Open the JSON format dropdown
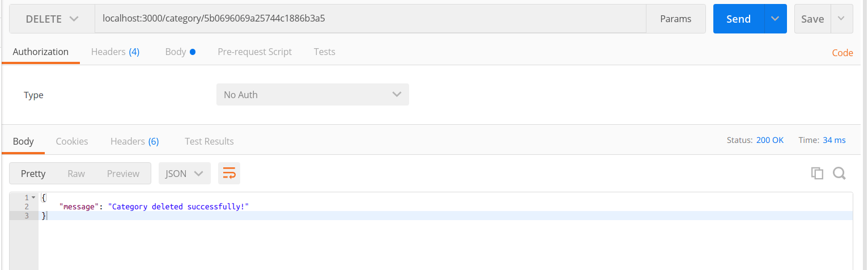 point(185,174)
